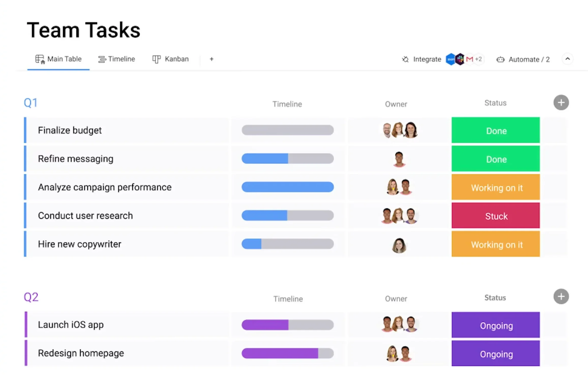Click the Zoom integration icon
Image resolution: width=588 pixels, height=379 pixels.
click(451, 59)
